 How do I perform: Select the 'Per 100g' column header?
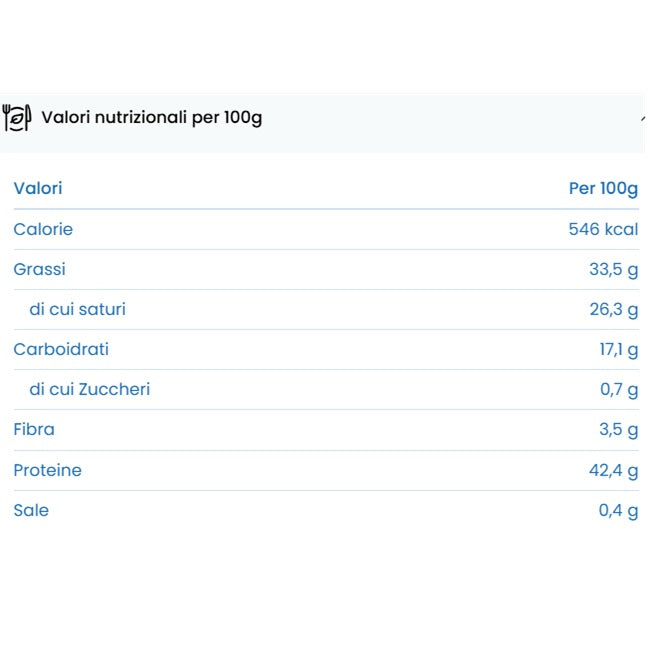[603, 188]
